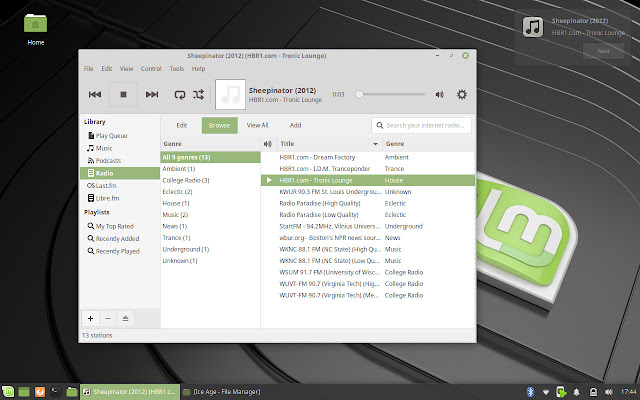Toggle repeat mode
Screen dimensions: 640x400
click(x=180, y=95)
